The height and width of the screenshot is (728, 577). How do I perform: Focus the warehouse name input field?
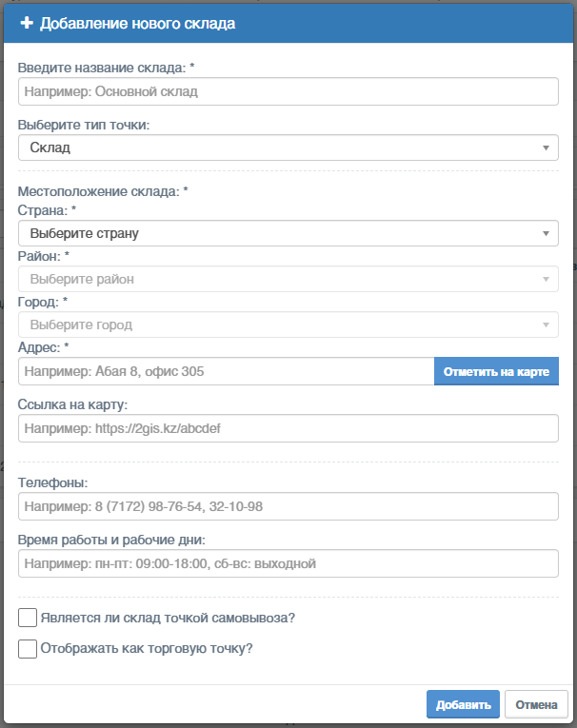click(288, 91)
